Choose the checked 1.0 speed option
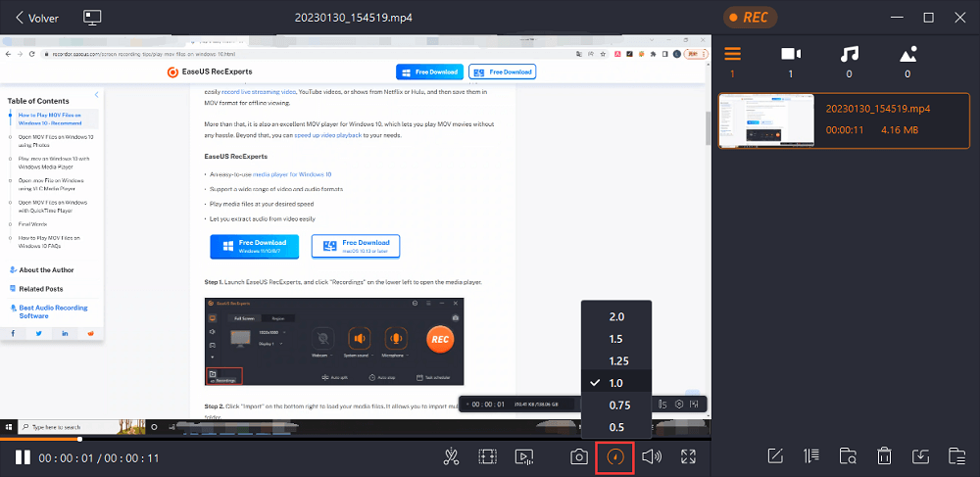Screen dimensions: 980x477 (x=616, y=383)
